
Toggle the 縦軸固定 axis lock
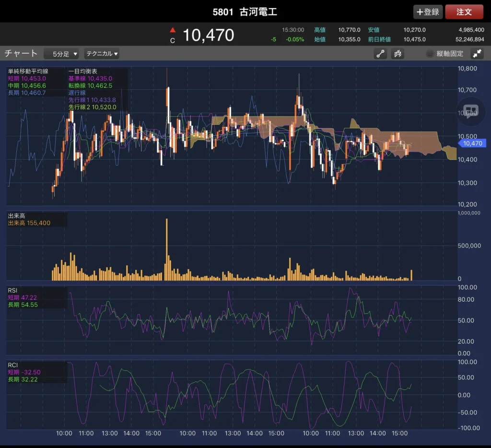444,54
